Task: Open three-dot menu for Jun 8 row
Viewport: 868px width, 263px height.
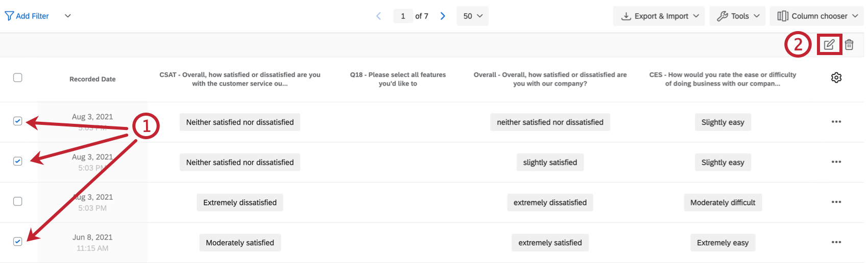Action: pyautogui.click(x=836, y=243)
